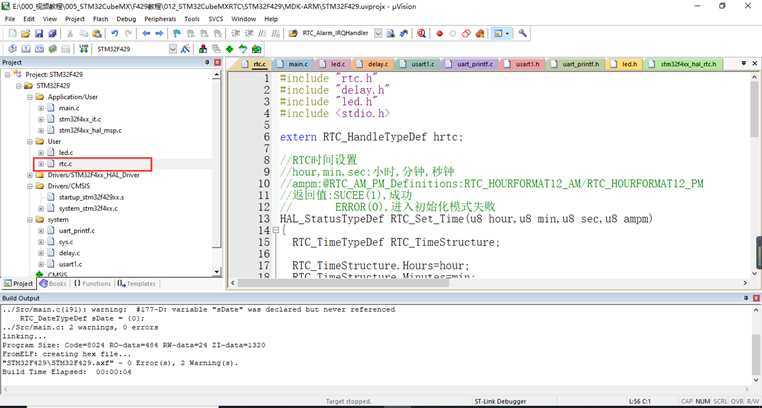Undo the last edit

(x=115, y=34)
